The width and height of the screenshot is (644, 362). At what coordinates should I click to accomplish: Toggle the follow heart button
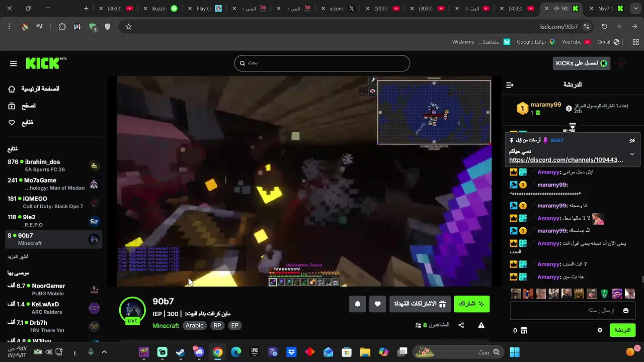[x=377, y=304]
